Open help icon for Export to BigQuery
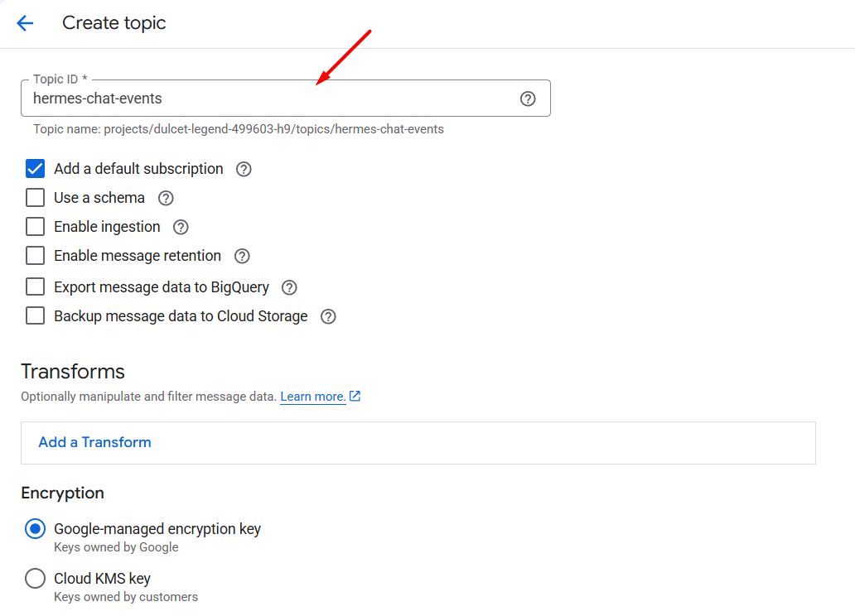 pyautogui.click(x=289, y=288)
